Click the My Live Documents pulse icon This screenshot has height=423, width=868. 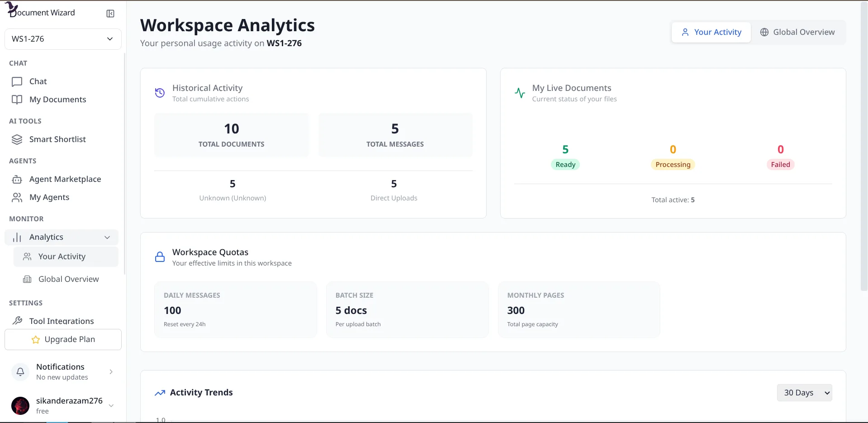click(x=520, y=93)
